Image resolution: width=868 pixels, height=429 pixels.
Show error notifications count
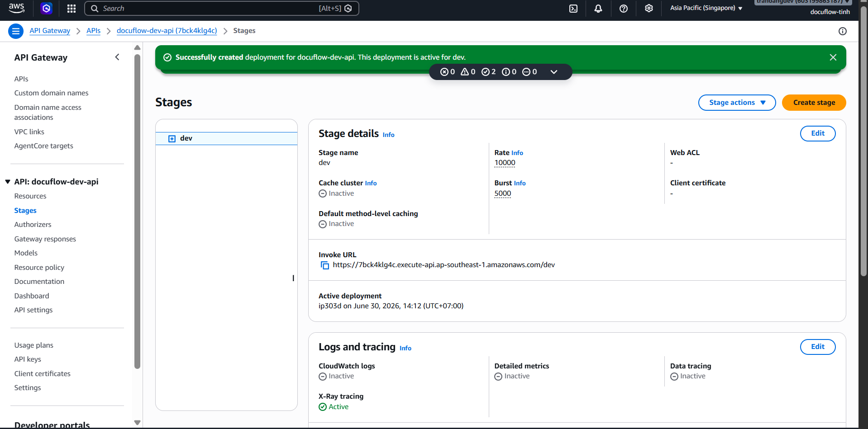click(x=448, y=72)
